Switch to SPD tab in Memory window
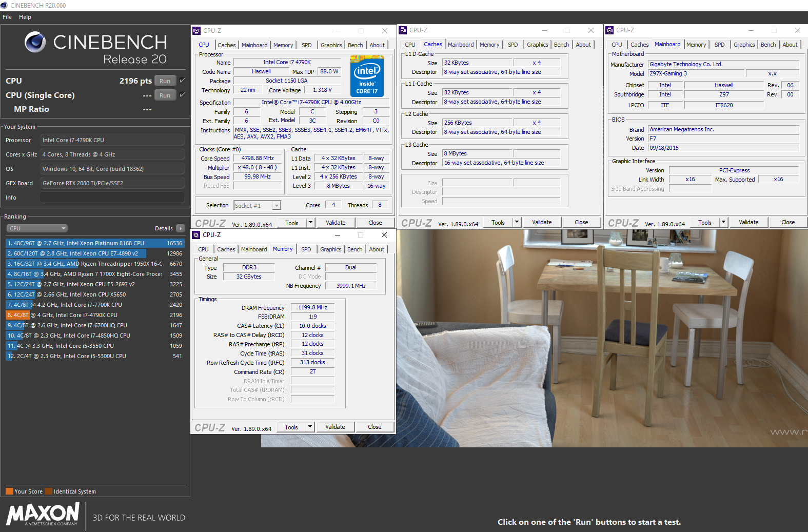 (306, 249)
